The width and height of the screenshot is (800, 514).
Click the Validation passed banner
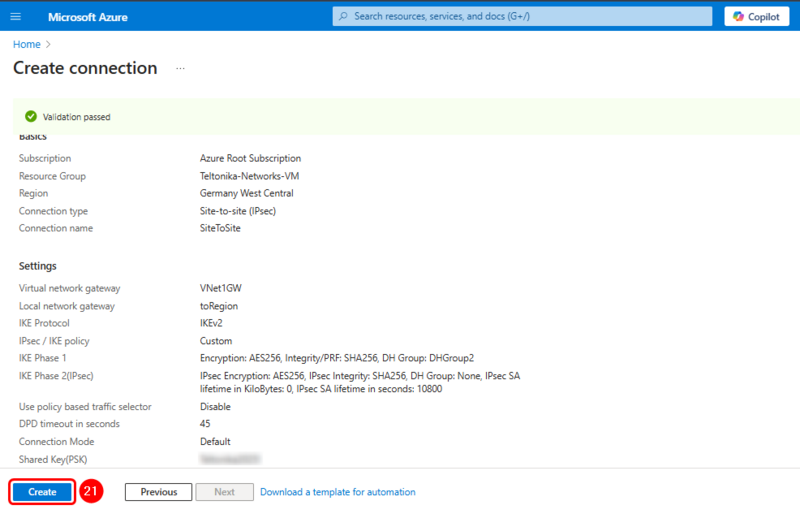click(x=400, y=116)
